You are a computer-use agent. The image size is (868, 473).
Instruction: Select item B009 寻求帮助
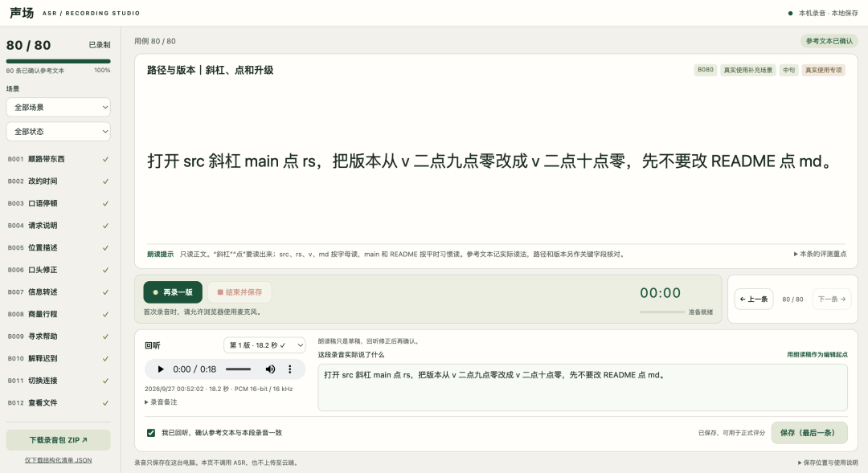58,336
